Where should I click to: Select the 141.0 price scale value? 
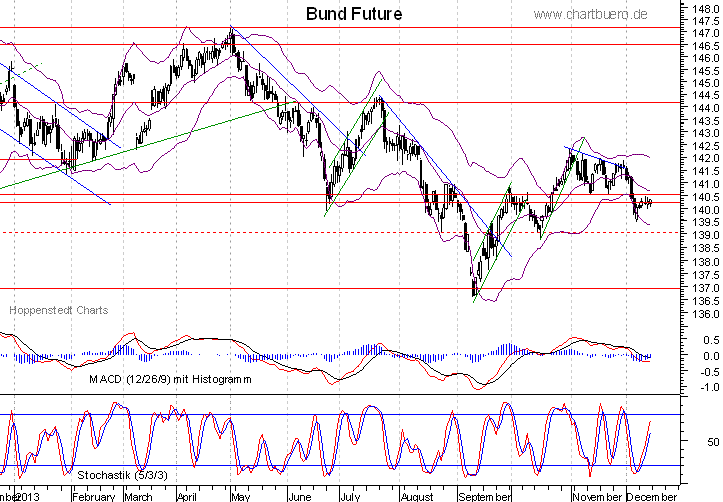tap(706, 184)
